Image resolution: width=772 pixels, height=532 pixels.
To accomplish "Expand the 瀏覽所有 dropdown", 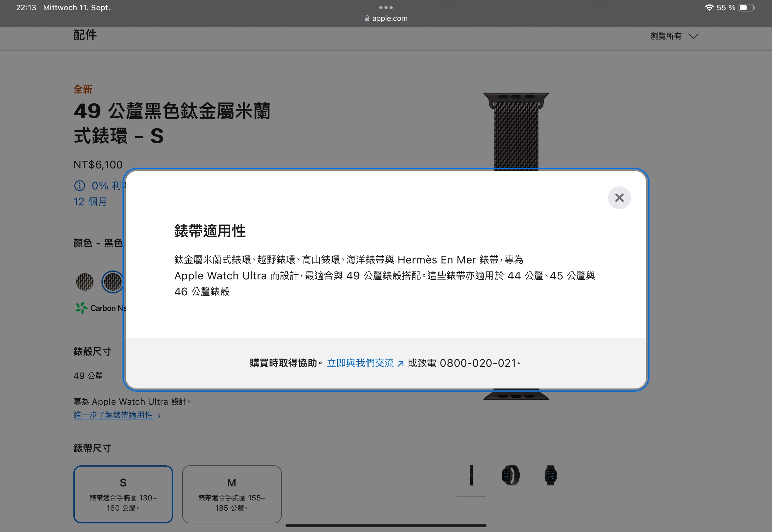I will coord(674,36).
